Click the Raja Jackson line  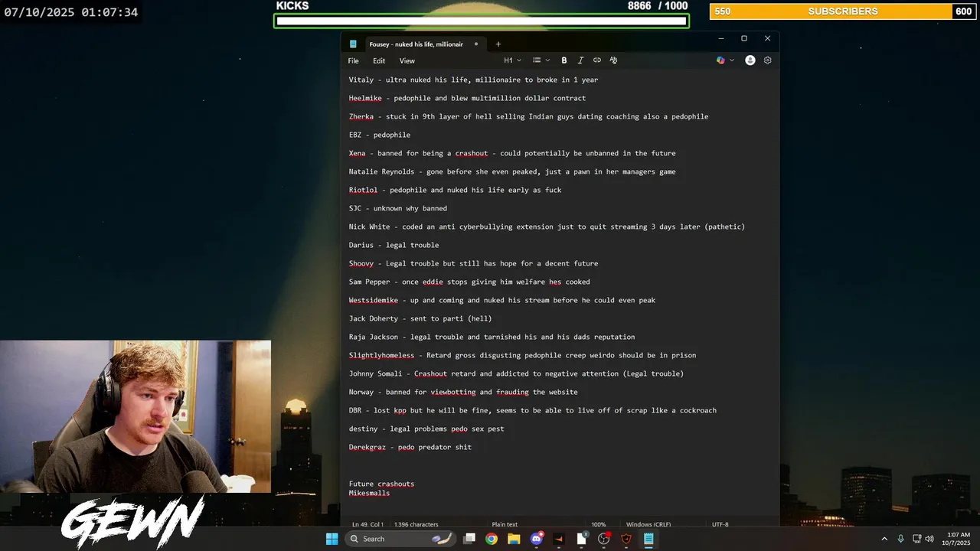pos(492,337)
